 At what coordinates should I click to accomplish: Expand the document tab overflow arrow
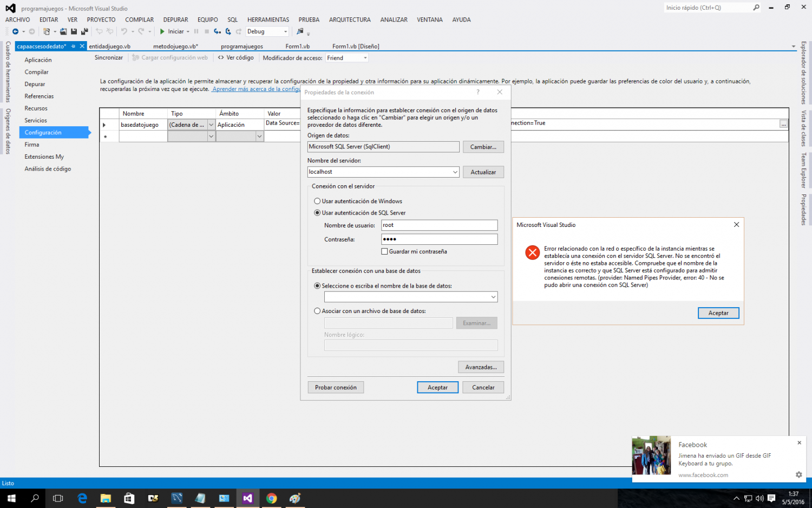794,47
